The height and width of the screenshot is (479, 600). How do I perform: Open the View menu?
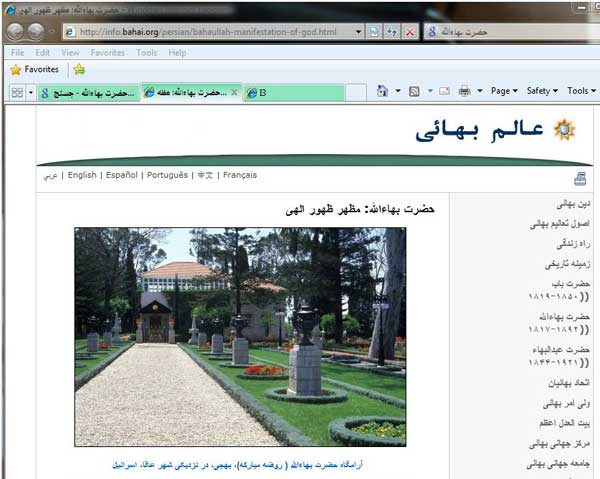point(70,52)
